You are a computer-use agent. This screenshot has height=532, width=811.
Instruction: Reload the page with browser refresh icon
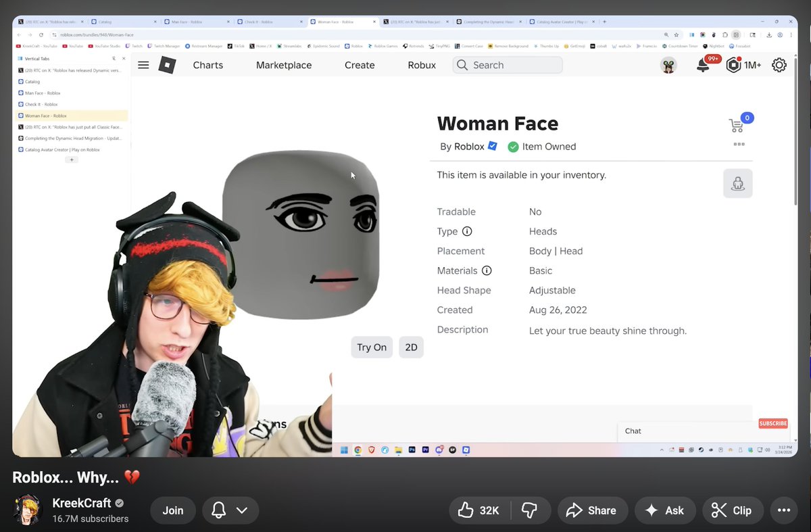41,34
